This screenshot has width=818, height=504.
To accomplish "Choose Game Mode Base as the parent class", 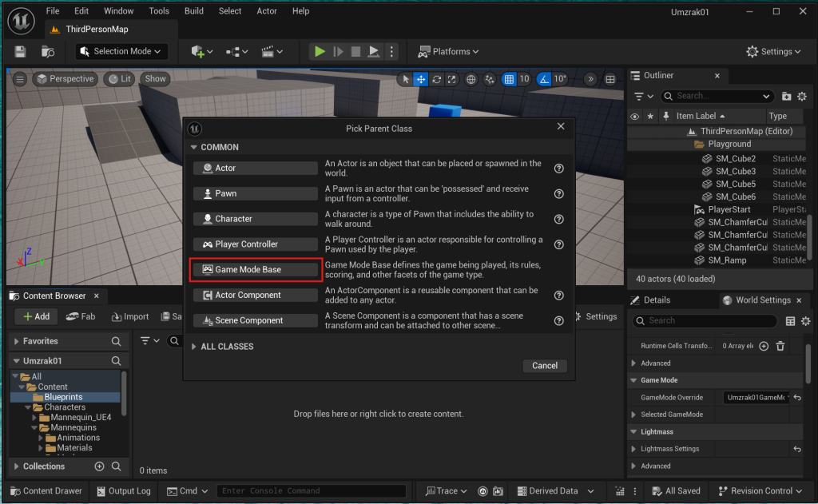I will pyautogui.click(x=256, y=270).
